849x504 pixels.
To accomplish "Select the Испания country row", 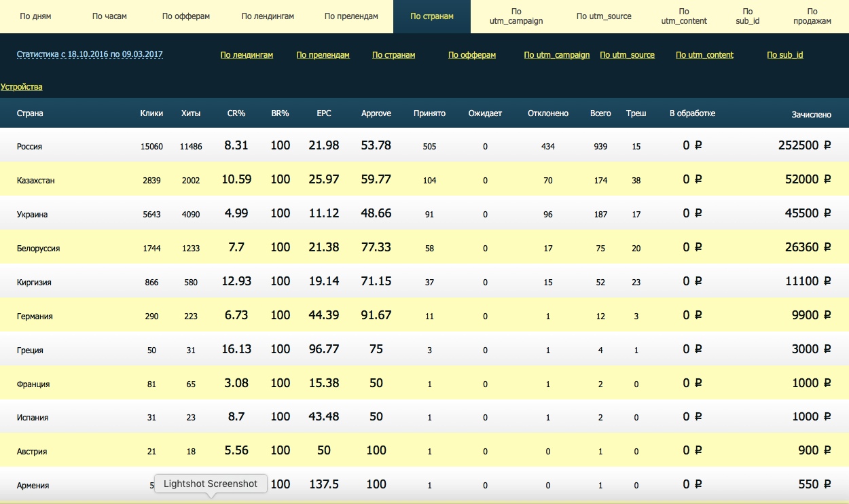I will (424, 416).
